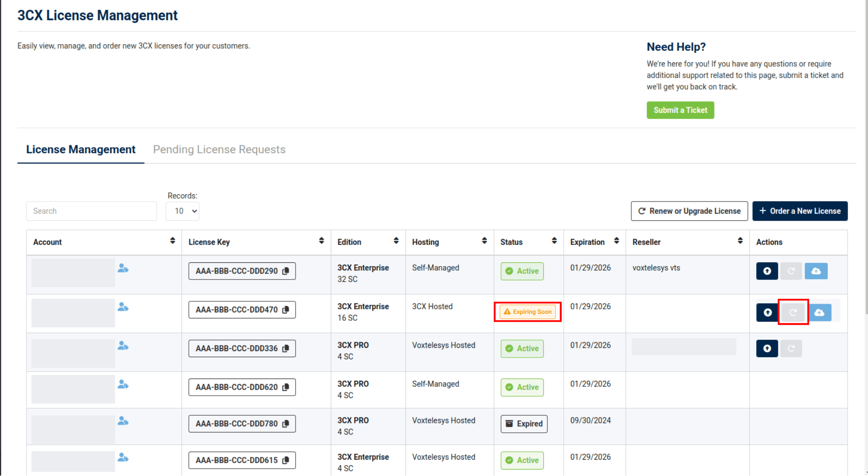The width and height of the screenshot is (868, 476).
Task: Click Voxtelesys Hosted in DDD780 row
Action: click(444, 421)
